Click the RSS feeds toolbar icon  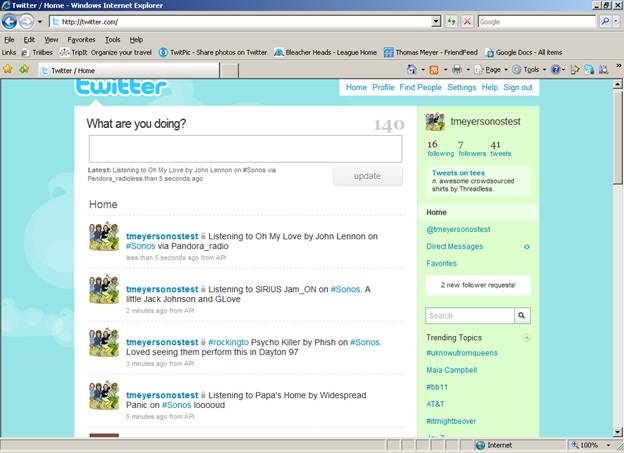click(x=434, y=70)
